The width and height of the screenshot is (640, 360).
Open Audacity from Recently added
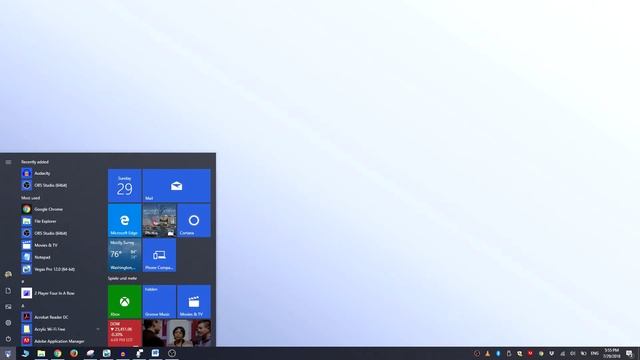point(61,173)
